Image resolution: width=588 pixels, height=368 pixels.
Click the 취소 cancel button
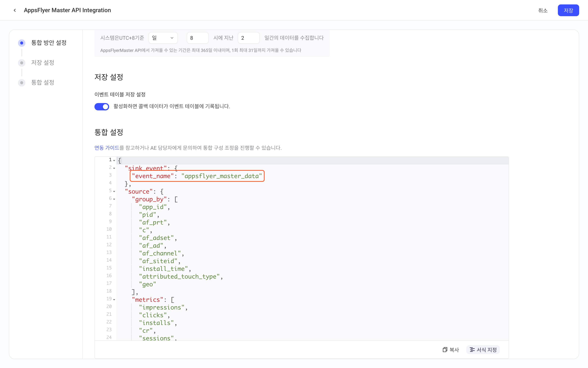(x=543, y=10)
